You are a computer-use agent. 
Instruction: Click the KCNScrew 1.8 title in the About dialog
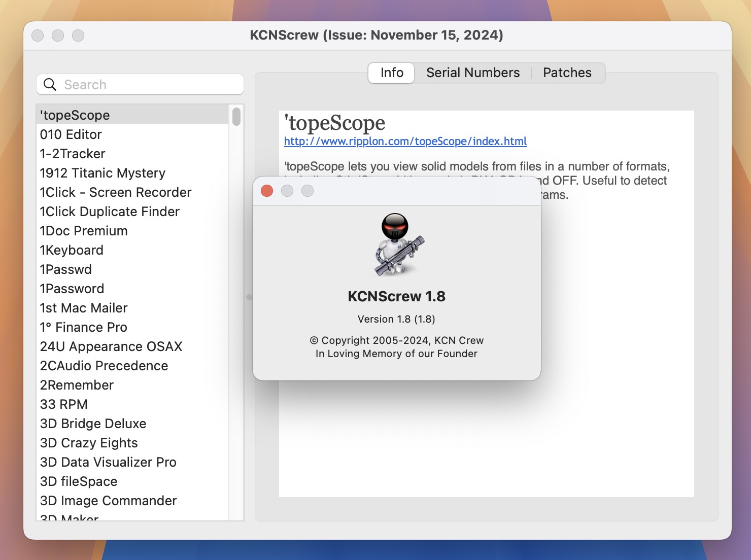tap(396, 296)
